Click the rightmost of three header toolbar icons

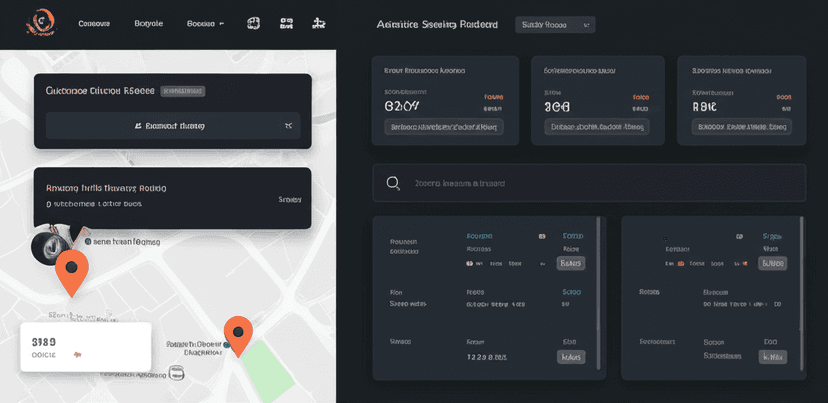pyautogui.click(x=319, y=23)
